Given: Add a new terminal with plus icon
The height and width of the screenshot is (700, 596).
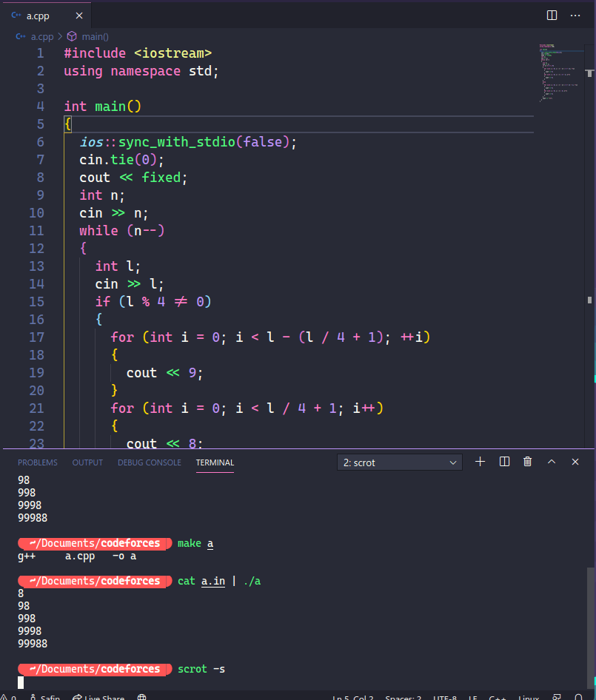Looking at the screenshot, I should point(480,462).
